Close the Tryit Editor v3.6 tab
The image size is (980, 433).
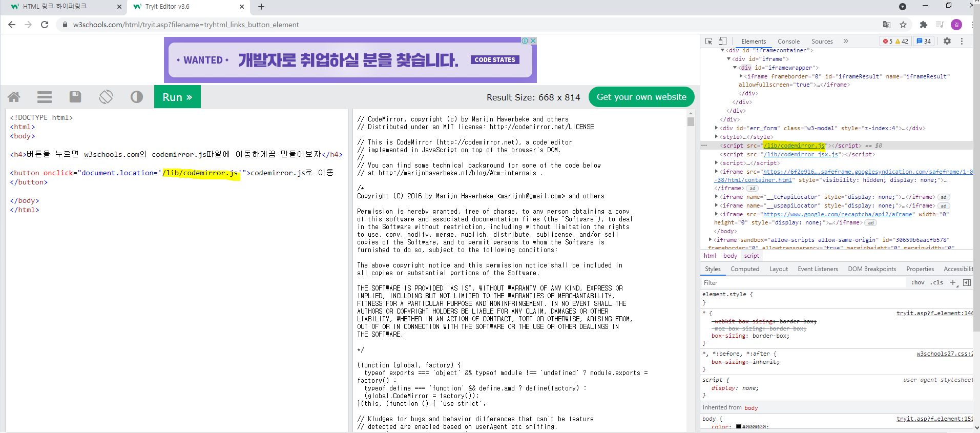[242, 7]
